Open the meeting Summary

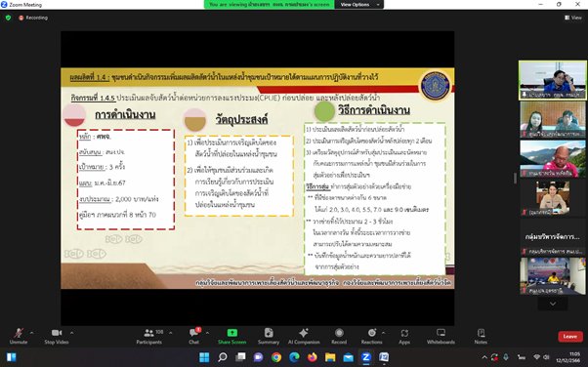tap(269, 337)
